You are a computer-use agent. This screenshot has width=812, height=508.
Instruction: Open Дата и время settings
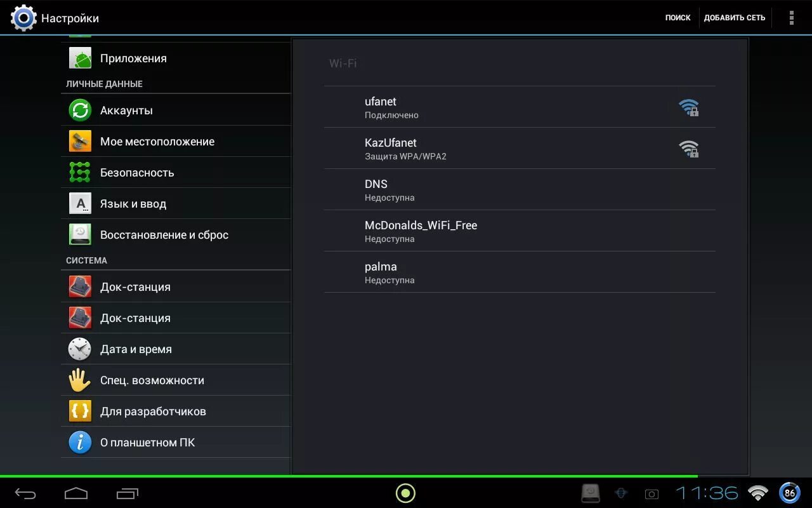(x=176, y=349)
